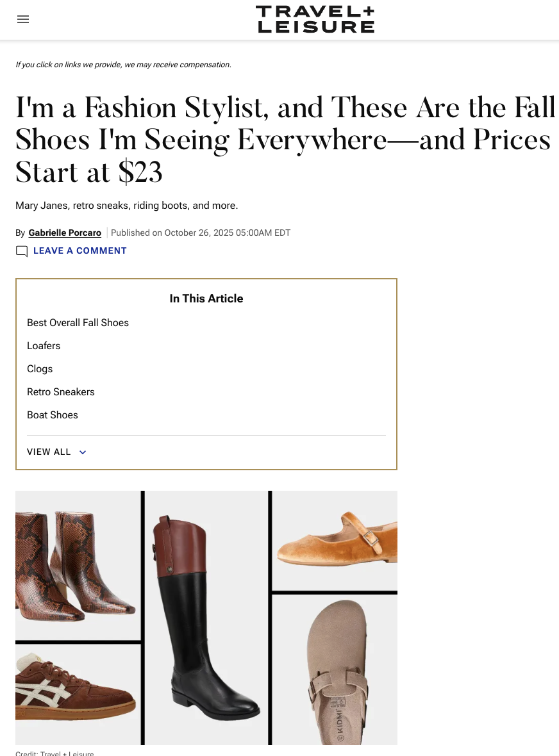Click the published date text

point(201,233)
